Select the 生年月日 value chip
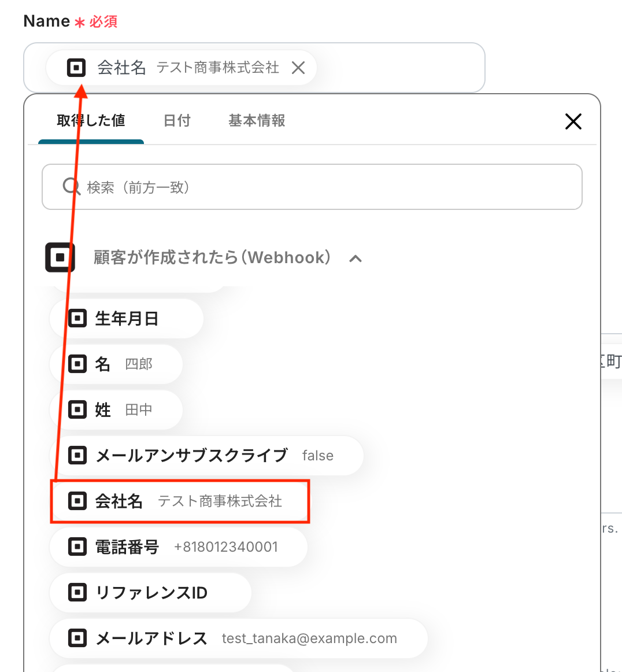 [x=127, y=319]
